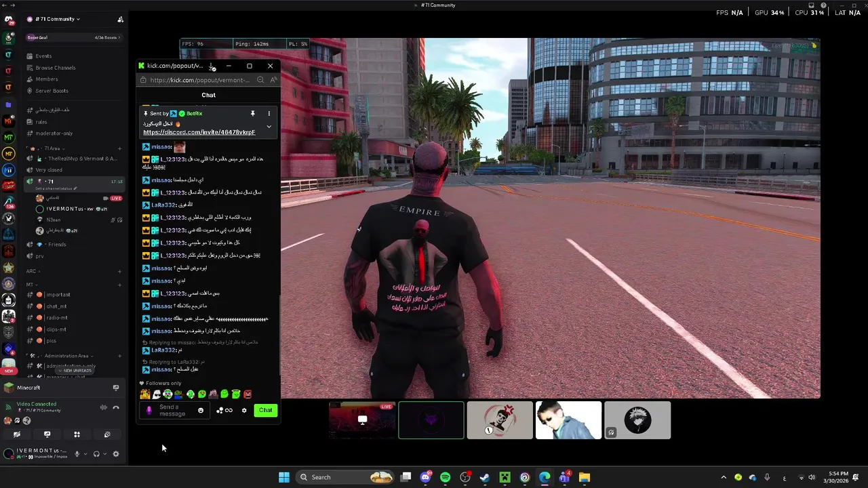Jump to NEW UNREADS pill
Image resolution: width=868 pixels, height=488 pixels.
75,371
